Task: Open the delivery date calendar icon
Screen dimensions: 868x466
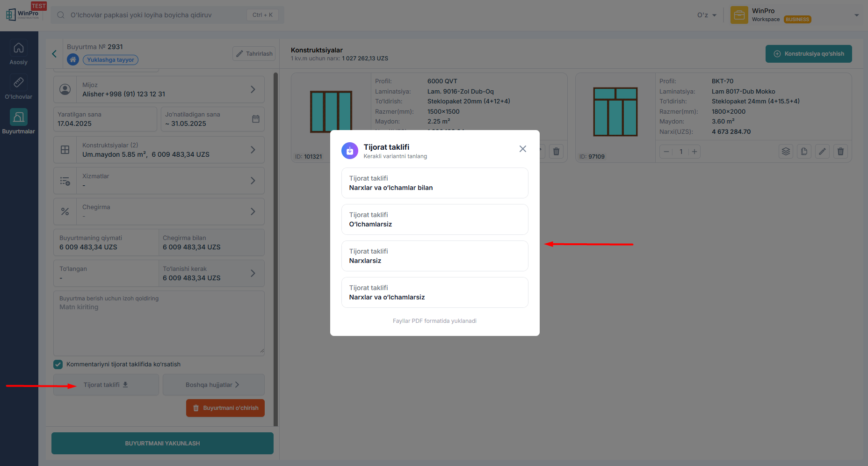Action: (256, 119)
